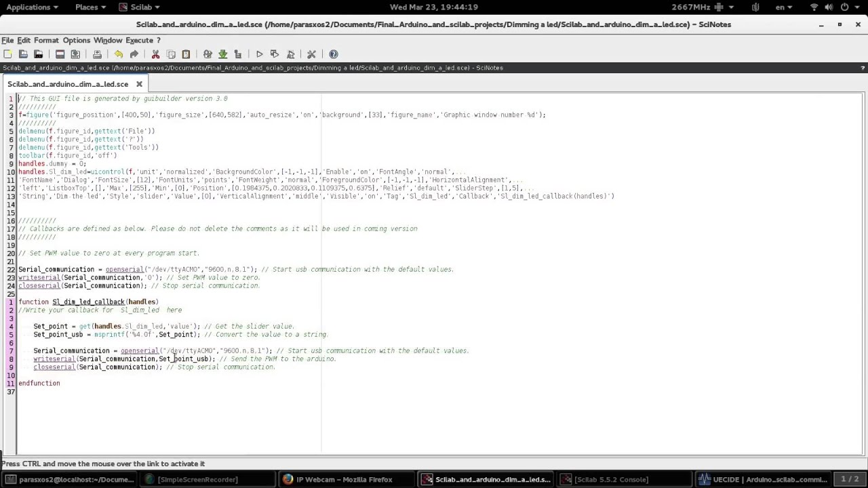Image resolution: width=868 pixels, height=488 pixels.
Task: Click the closeserial link on line 24
Action: pyautogui.click(x=39, y=286)
